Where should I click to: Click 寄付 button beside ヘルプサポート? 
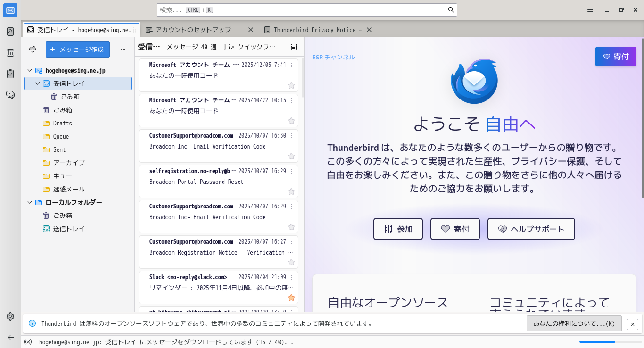455,229
